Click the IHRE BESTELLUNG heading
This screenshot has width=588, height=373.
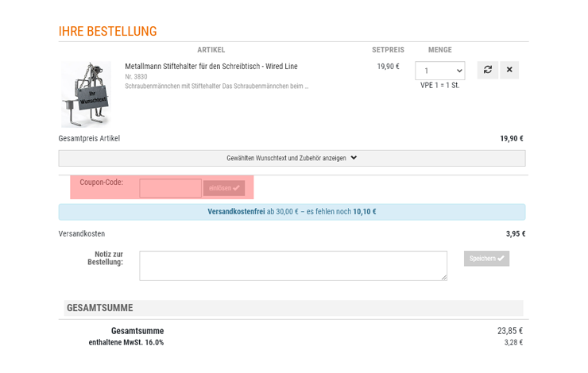(107, 31)
